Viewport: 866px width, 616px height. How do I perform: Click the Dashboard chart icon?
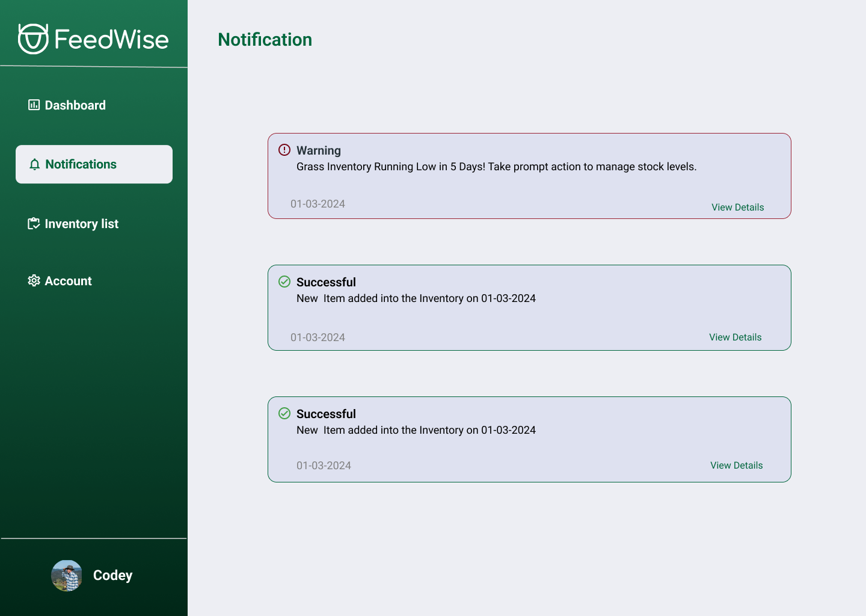pos(34,105)
